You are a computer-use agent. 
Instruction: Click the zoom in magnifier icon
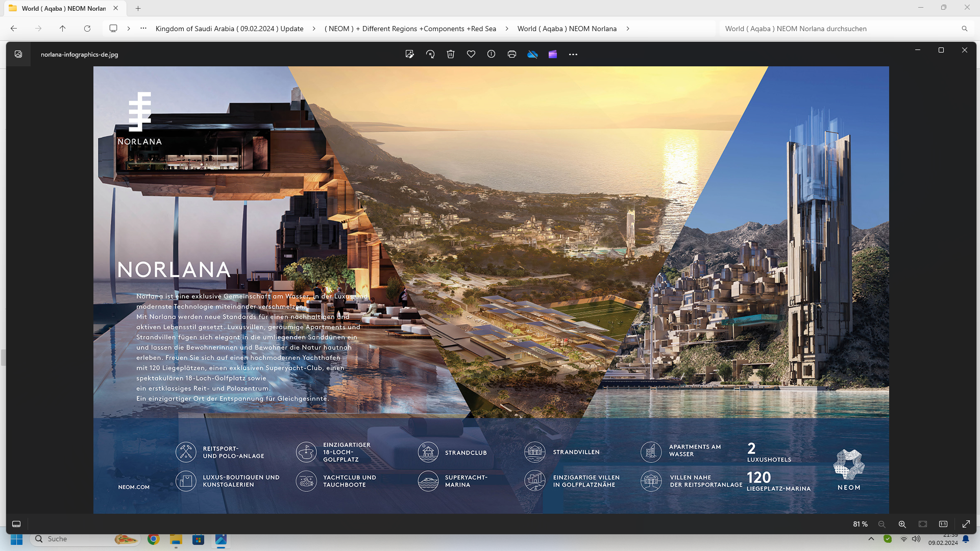click(902, 524)
